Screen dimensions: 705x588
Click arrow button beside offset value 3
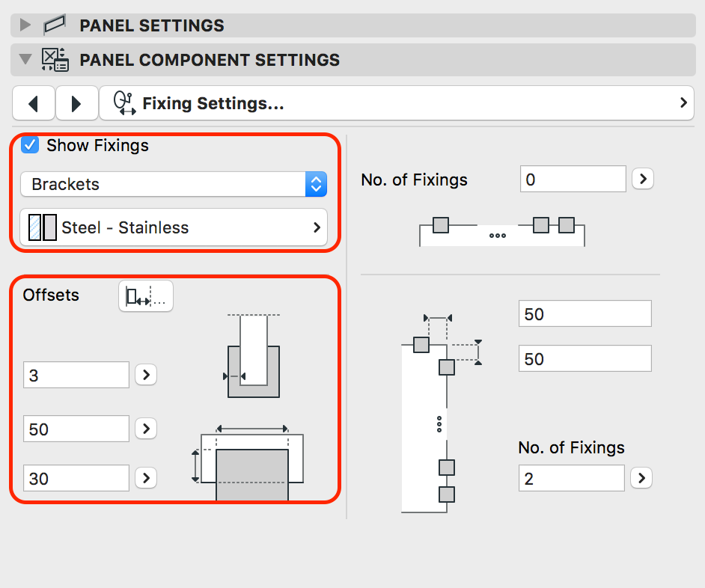coord(146,375)
